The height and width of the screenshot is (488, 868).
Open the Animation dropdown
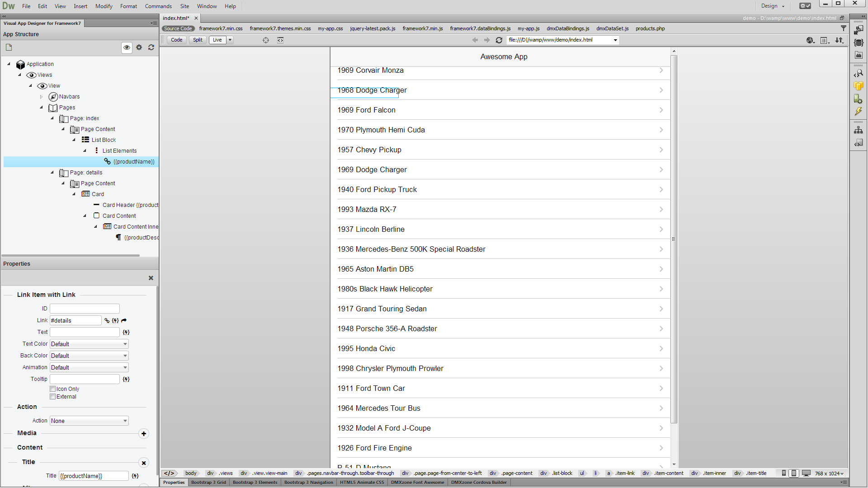[x=89, y=367]
